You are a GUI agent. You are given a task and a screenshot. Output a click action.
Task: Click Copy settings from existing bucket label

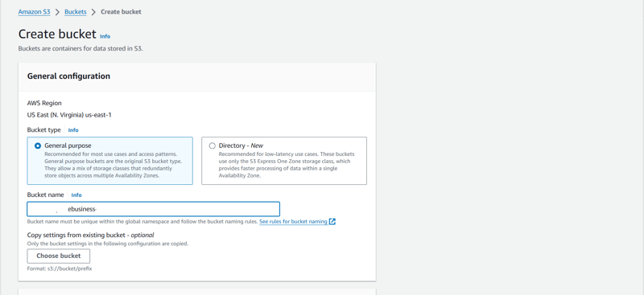[x=90, y=235]
